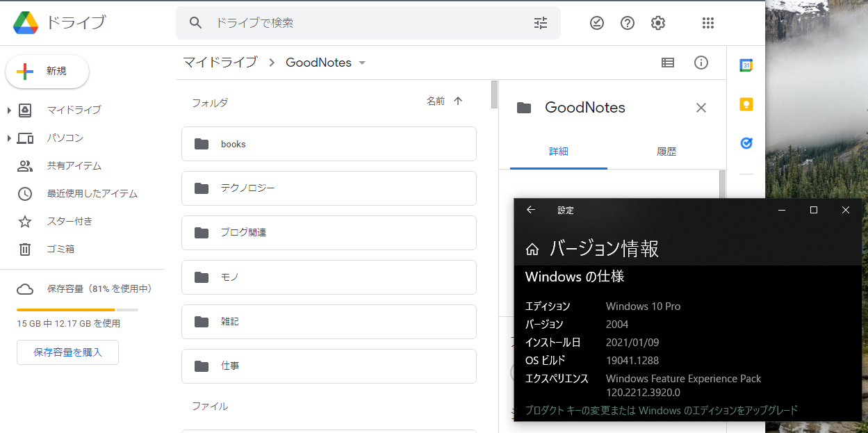The height and width of the screenshot is (433, 868).
Task: Open the Google Keep side panel
Action: [x=746, y=104]
